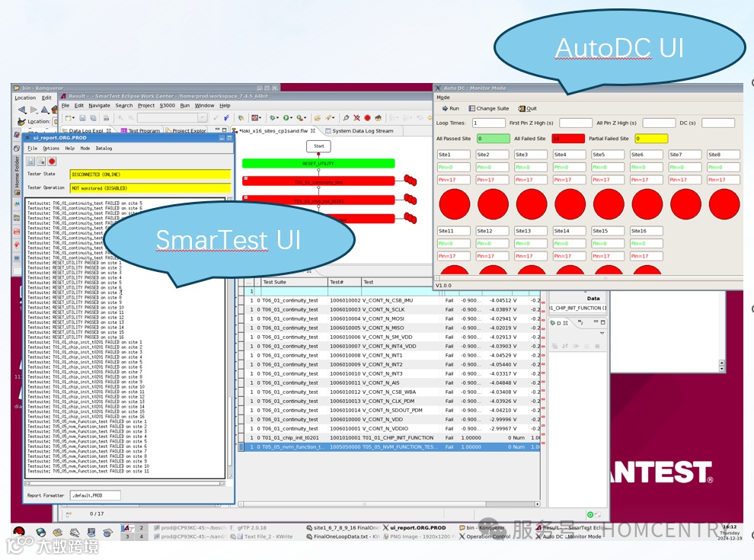Open the Location menu in Konqueror
Image resolution: width=754 pixels, height=560 pixels.
25,98
